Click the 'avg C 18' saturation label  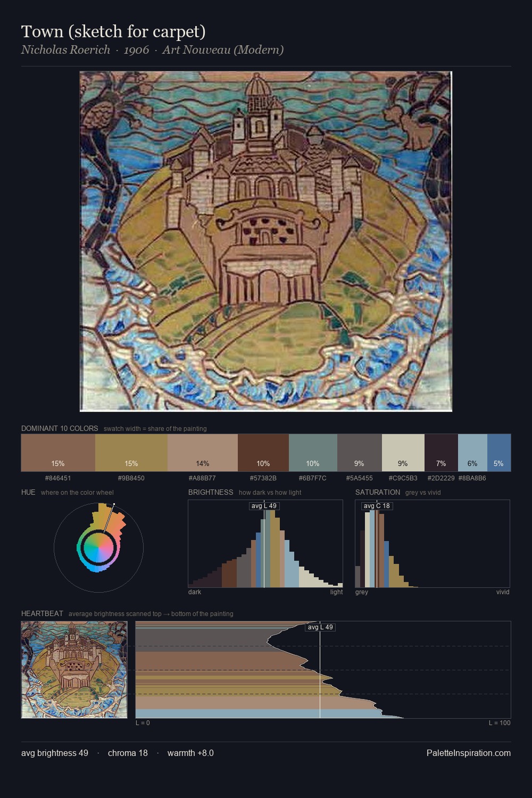[x=377, y=506]
